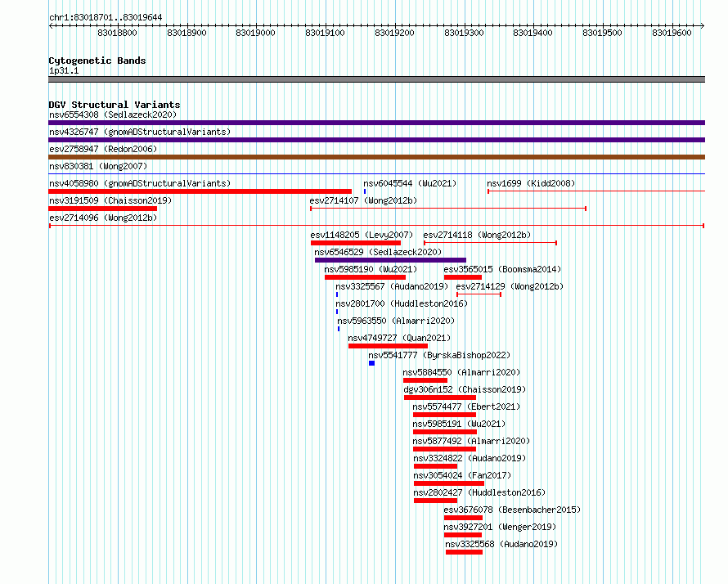The height and width of the screenshot is (584, 728).
Task: Click nsv5884550 (Almarri2020) label
Action: (x=461, y=372)
